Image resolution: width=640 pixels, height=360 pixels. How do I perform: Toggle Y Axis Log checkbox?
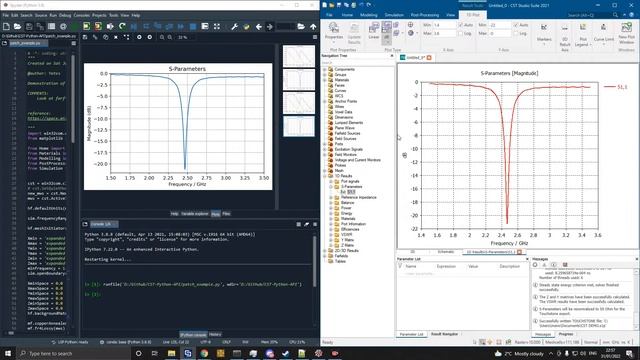516,33
